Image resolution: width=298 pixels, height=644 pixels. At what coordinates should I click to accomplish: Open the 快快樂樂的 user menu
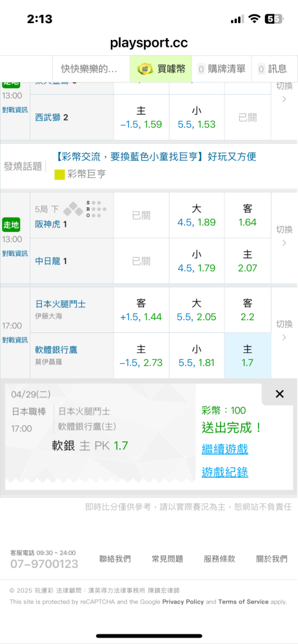[89, 69]
